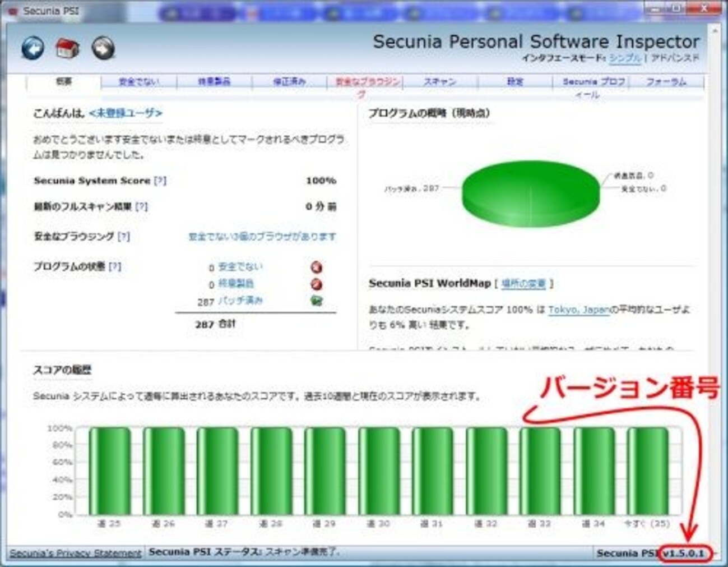The image size is (728, 567).
Task: Switch interface mode to シンプル
Action: tap(625, 58)
